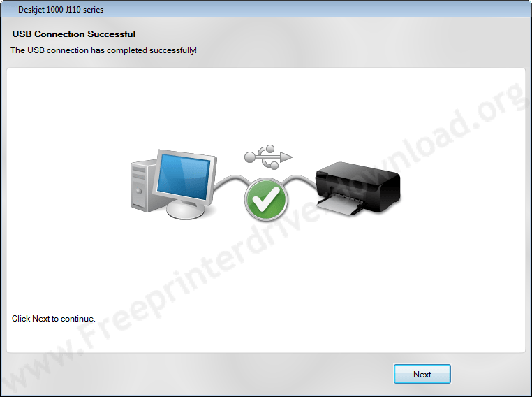Click the gray footer area beside Next
The image size is (532, 397).
(204, 374)
